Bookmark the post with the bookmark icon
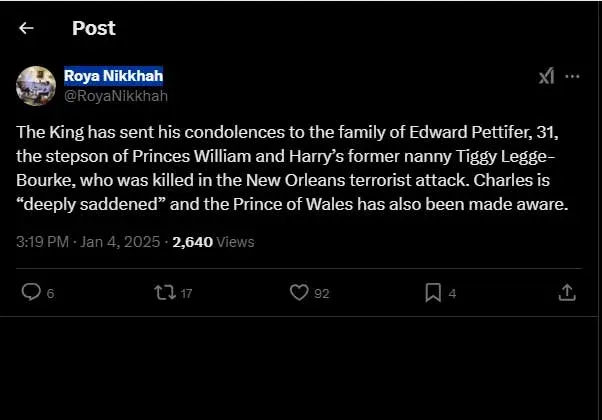 tap(433, 292)
